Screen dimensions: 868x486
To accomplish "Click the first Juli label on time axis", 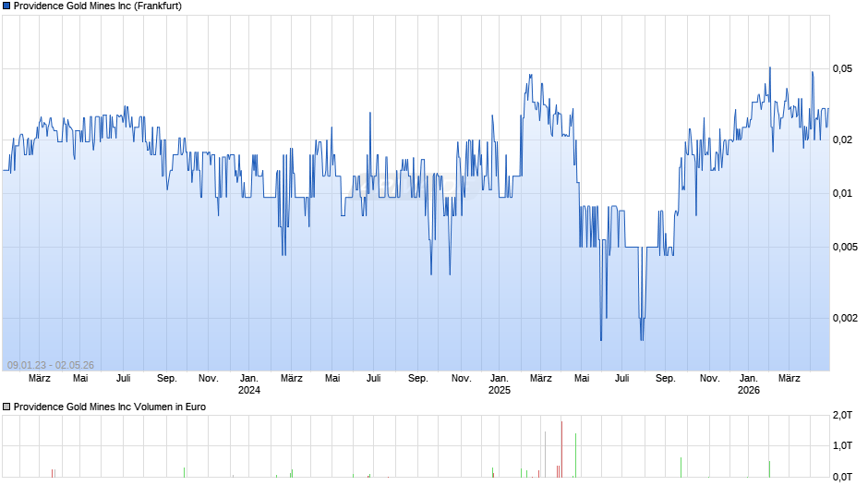I will tap(124, 379).
